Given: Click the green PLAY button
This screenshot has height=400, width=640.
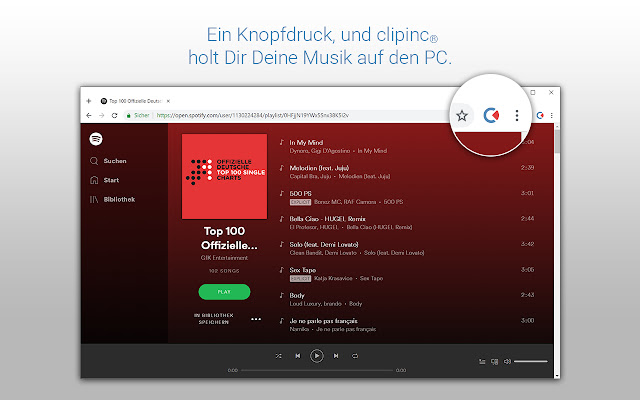Looking at the screenshot, I should (x=224, y=292).
